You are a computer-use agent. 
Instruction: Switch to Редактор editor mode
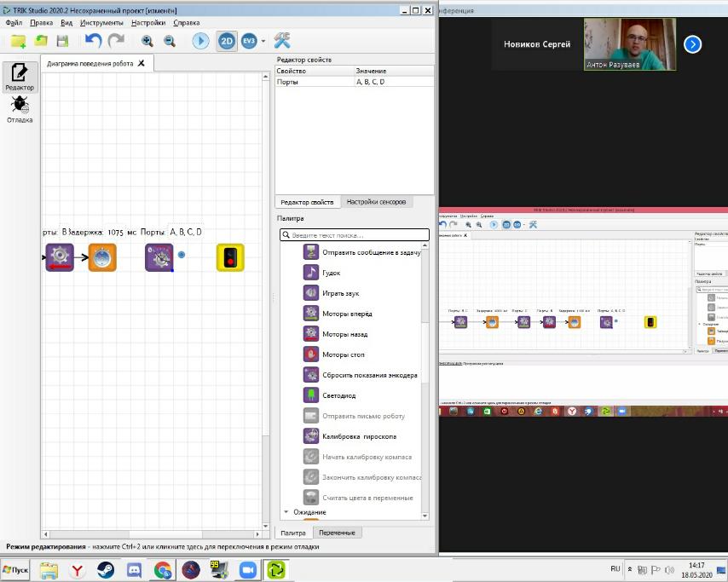coord(20,77)
